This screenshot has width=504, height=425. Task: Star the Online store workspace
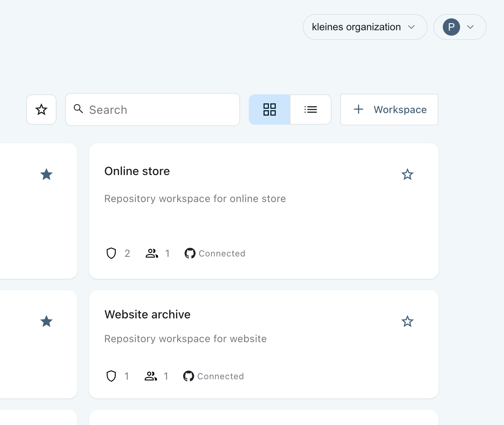tap(408, 174)
